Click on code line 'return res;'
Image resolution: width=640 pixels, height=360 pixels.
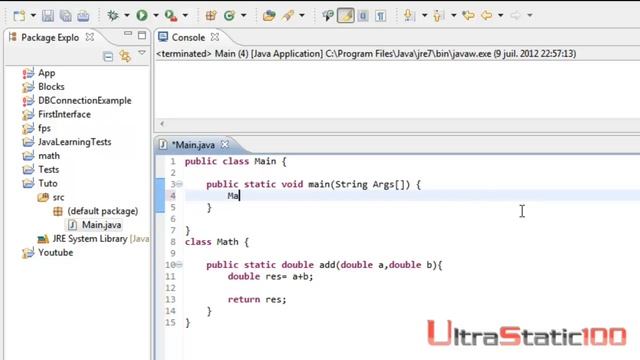coord(257,300)
